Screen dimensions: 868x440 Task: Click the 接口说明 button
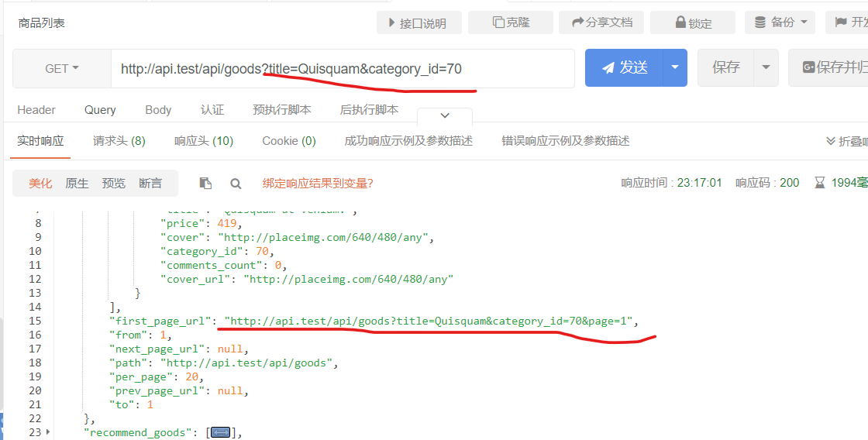pyautogui.click(x=419, y=22)
